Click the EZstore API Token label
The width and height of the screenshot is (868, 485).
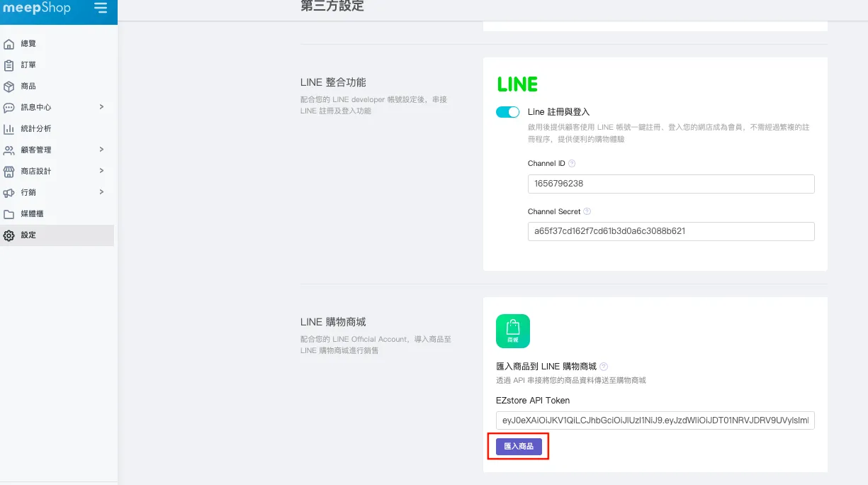click(x=533, y=401)
